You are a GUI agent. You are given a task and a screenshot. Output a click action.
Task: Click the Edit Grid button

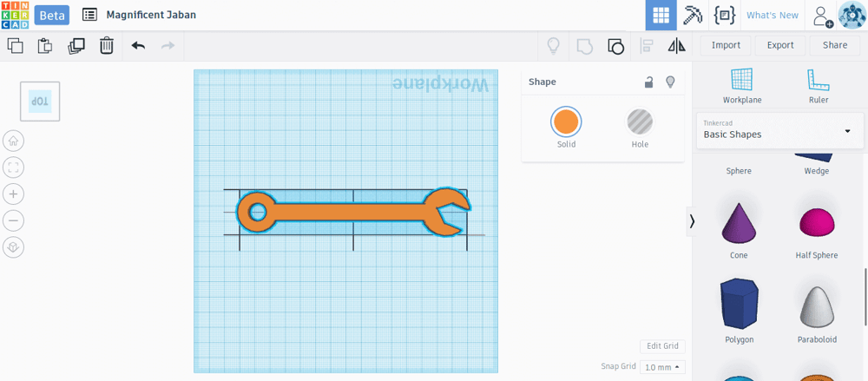[x=662, y=346]
